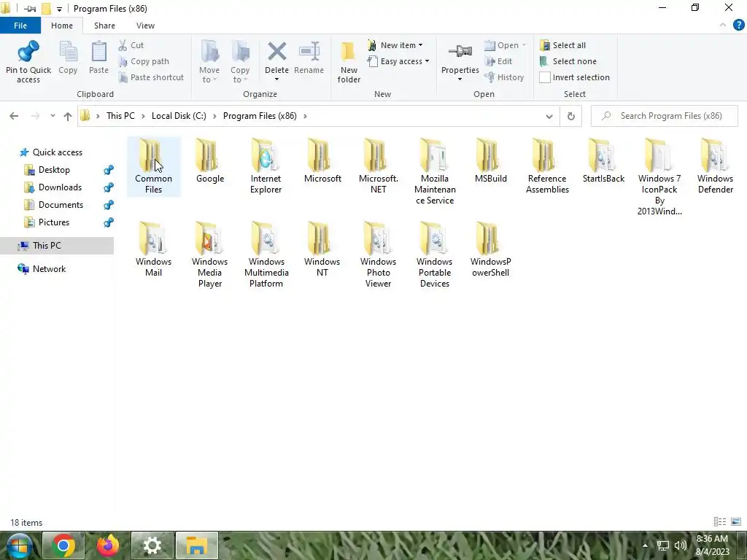Show hidden tray icons arrow
This screenshot has height=560, width=747.
(x=645, y=545)
